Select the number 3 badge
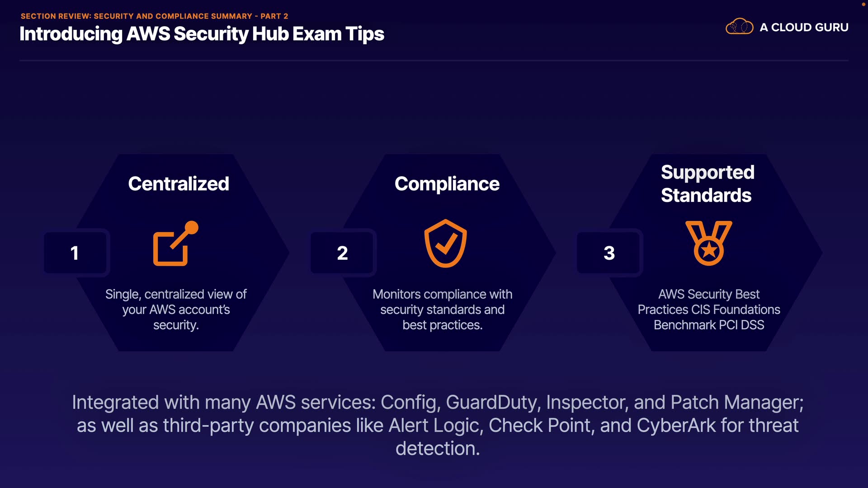This screenshot has width=868, height=488. point(609,253)
